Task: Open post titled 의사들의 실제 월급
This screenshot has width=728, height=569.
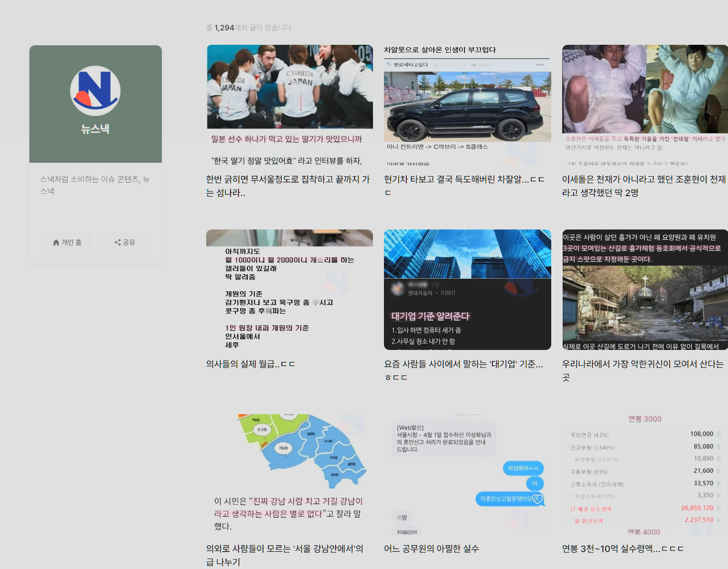Action: 250,364
